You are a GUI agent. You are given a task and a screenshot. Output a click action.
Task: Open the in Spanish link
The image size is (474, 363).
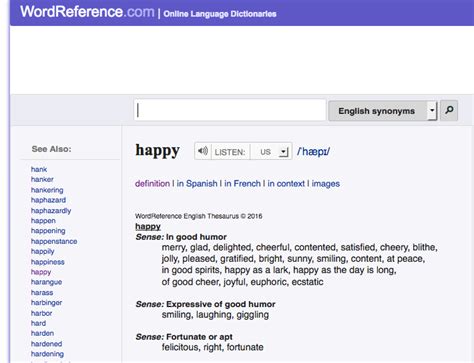click(x=197, y=184)
